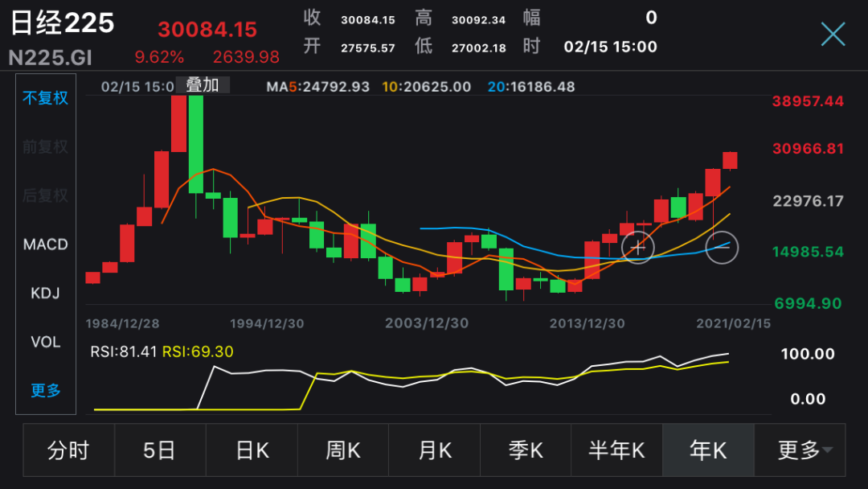Image resolution: width=868 pixels, height=489 pixels.
Task: Zoom out chart with minus circle
Action: pyautogui.click(x=722, y=248)
